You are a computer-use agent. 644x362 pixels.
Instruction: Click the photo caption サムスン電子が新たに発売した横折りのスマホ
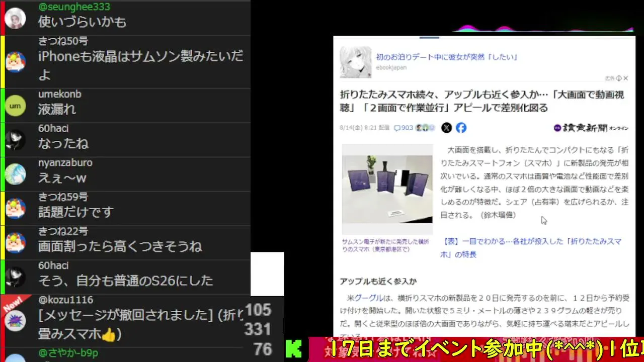point(385,245)
